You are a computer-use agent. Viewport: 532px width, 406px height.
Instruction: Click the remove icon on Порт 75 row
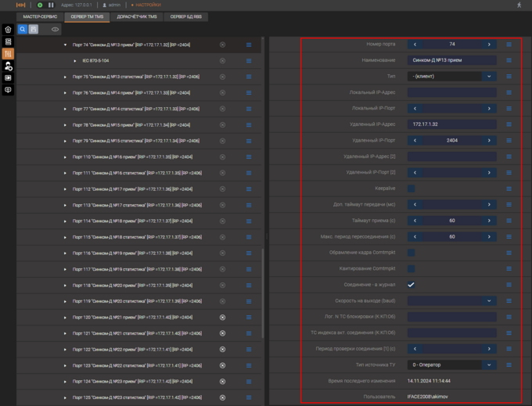(222, 77)
